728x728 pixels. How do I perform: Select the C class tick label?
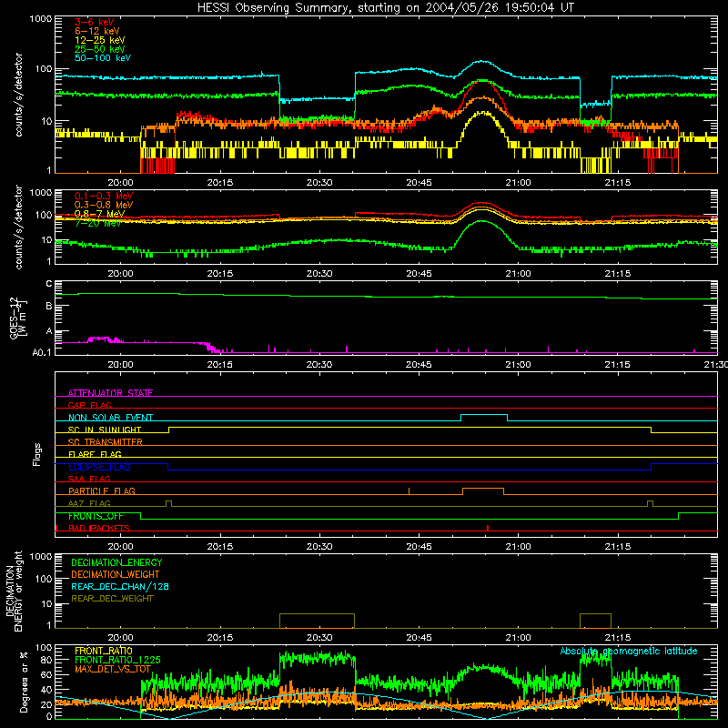[x=49, y=284]
